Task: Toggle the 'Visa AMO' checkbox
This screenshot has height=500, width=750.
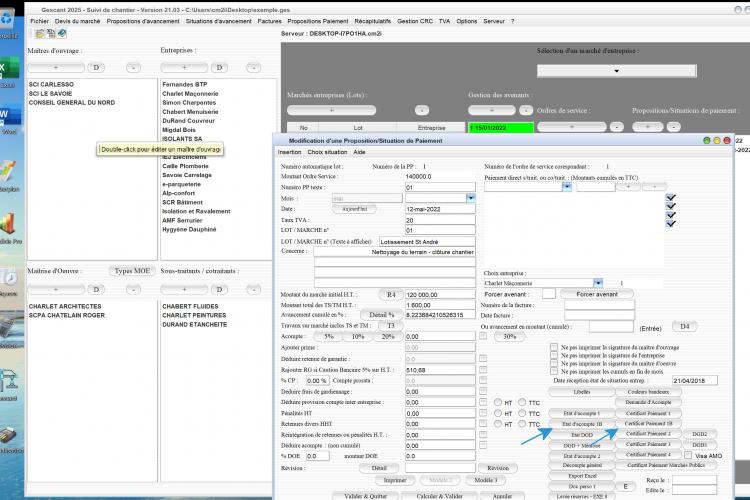Action: [688, 456]
